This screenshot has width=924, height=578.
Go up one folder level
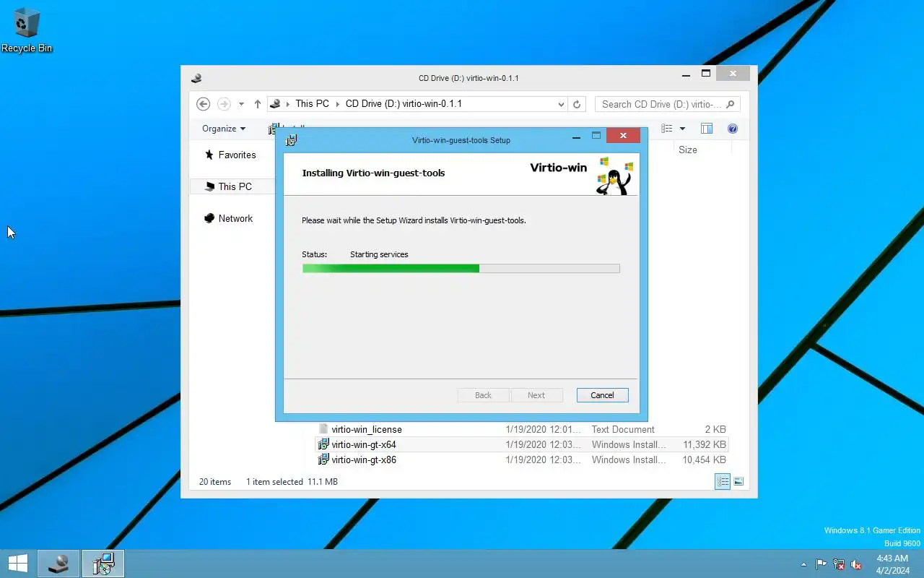pos(257,104)
